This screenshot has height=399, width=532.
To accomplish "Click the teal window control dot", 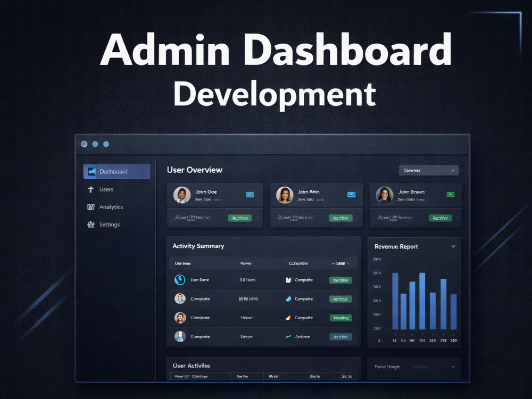I will 95,144.
